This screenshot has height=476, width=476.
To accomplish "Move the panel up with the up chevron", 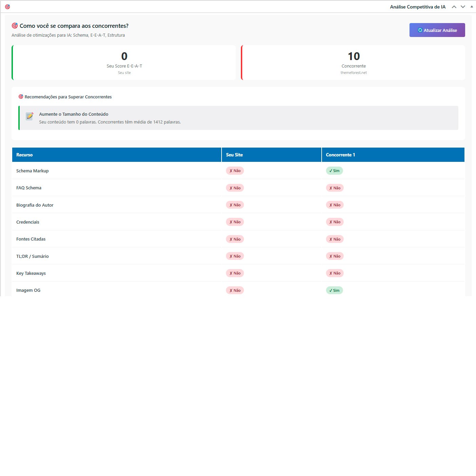I will point(454,7).
